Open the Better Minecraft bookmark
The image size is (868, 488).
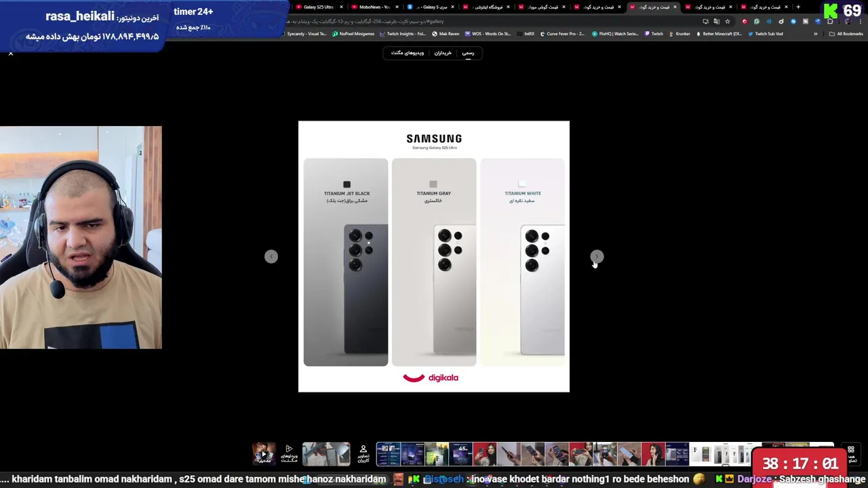tap(719, 34)
